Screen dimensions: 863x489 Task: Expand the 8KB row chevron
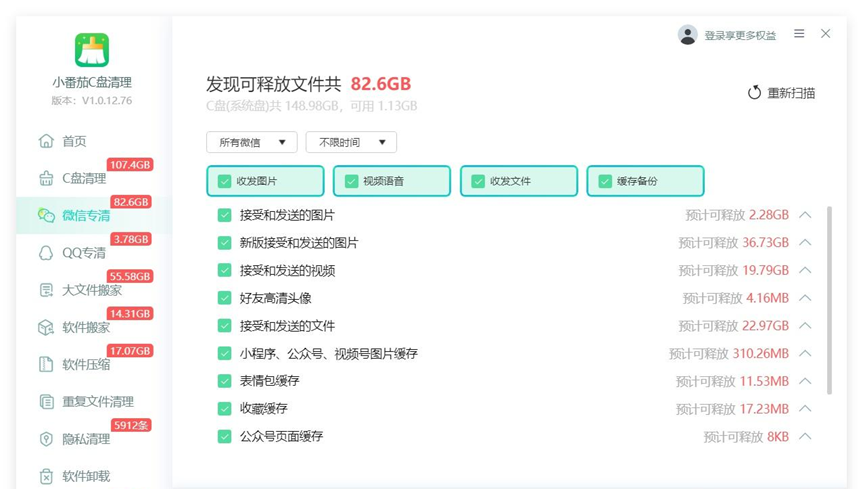click(805, 436)
